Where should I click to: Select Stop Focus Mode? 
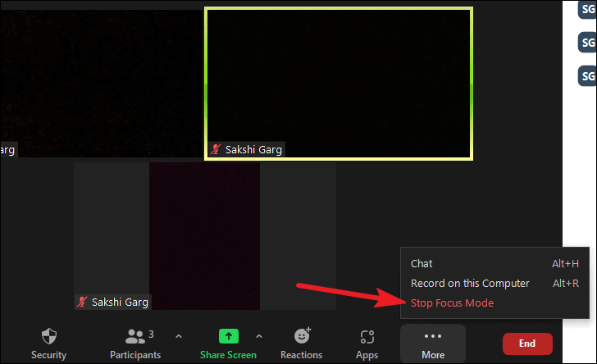click(494, 303)
